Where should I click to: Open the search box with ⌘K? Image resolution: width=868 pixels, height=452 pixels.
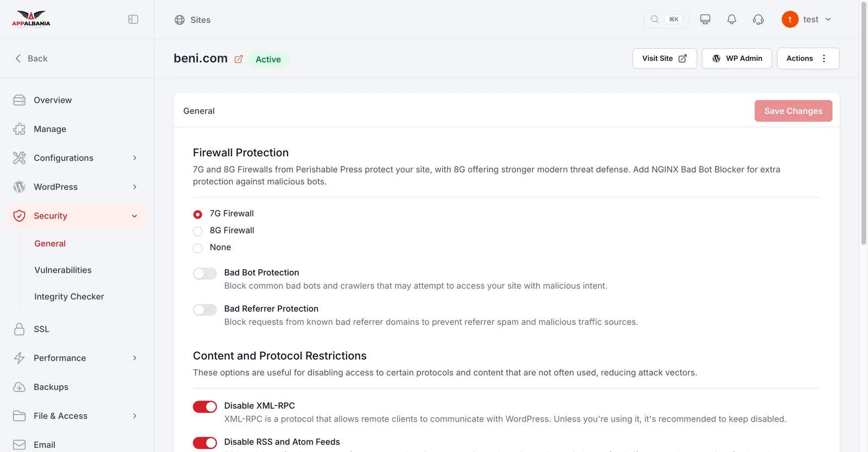[x=666, y=20]
